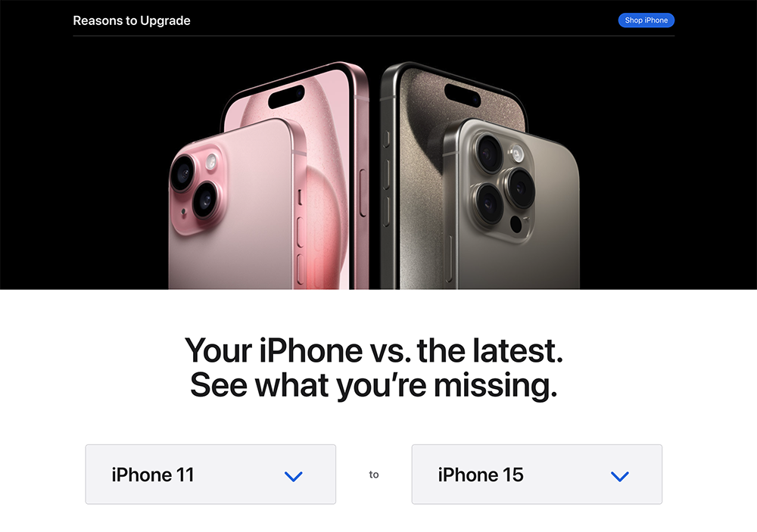Click the upper camera lens on pink iPhone
This screenshot has width=757, height=532.
pos(184,174)
